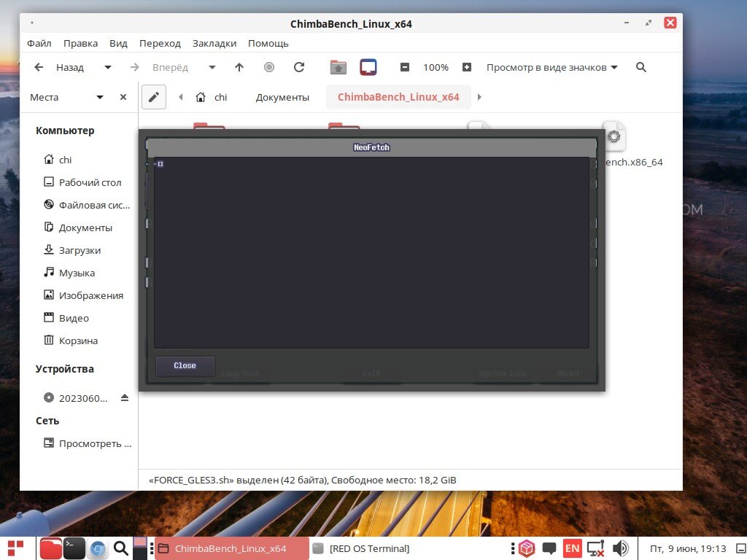The width and height of the screenshot is (747, 560).
Task: Select the ChimbaBench_Linux_x64 breadcrumb
Action: click(x=398, y=97)
